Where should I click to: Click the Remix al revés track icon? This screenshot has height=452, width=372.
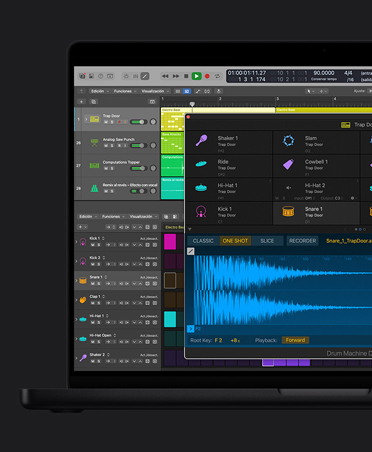95,189
